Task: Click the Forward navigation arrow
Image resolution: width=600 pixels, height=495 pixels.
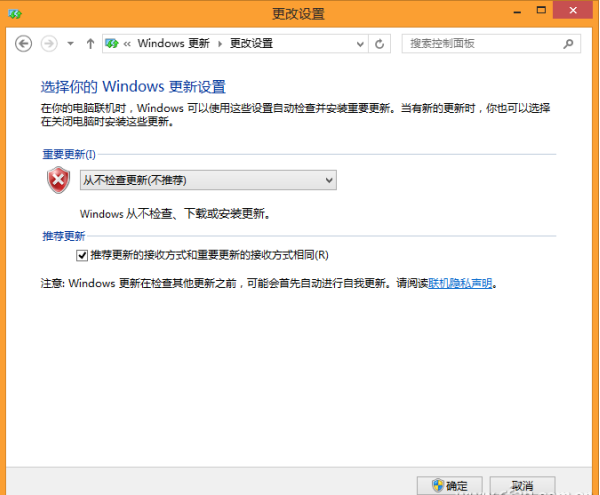Action: tap(48, 44)
